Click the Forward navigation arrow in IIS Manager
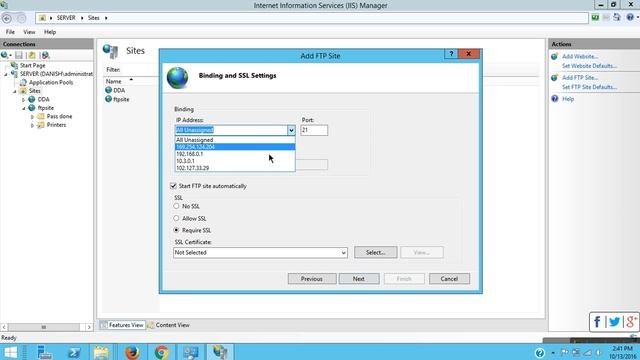This screenshot has height=360, width=640. click(x=21, y=18)
